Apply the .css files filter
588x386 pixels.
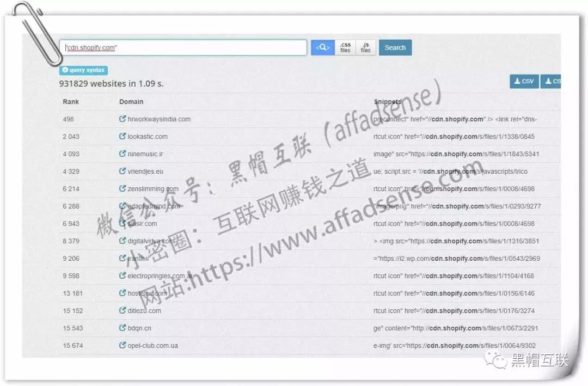coord(345,47)
